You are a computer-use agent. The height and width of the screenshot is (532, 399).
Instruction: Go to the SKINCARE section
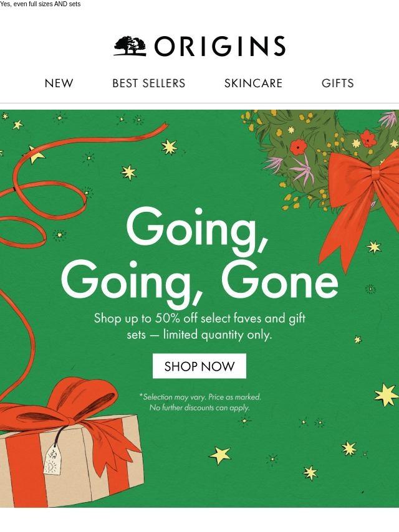pyautogui.click(x=253, y=83)
